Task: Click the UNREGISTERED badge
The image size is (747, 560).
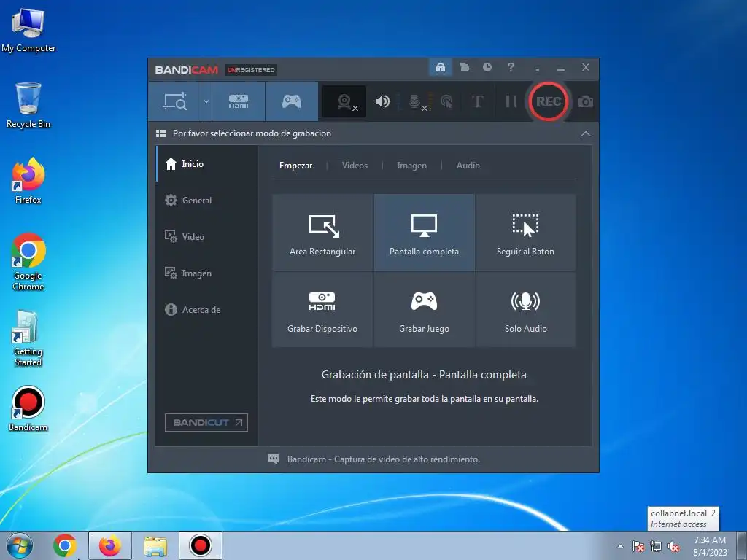Action: [x=251, y=70]
